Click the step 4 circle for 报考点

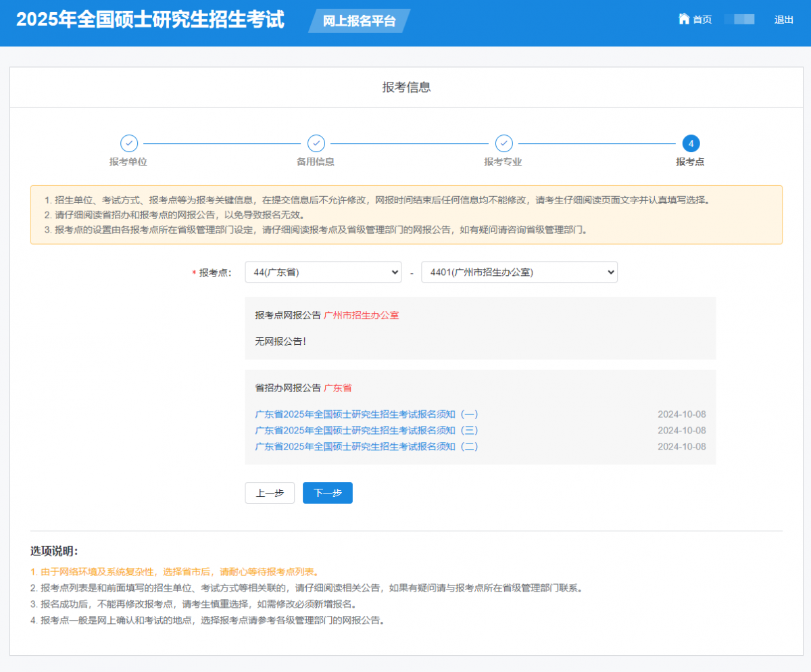click(691, 143)
